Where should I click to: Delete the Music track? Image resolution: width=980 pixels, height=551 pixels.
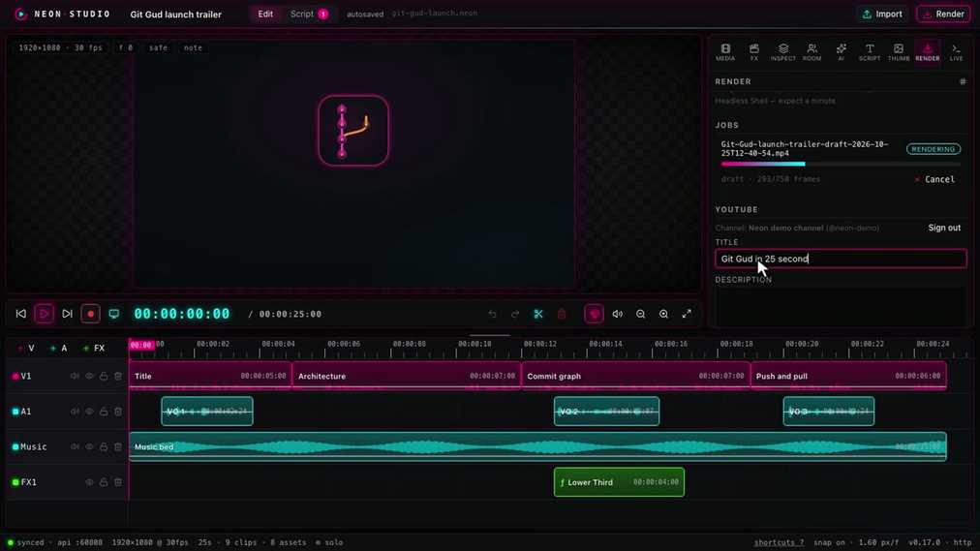(118, 446)
